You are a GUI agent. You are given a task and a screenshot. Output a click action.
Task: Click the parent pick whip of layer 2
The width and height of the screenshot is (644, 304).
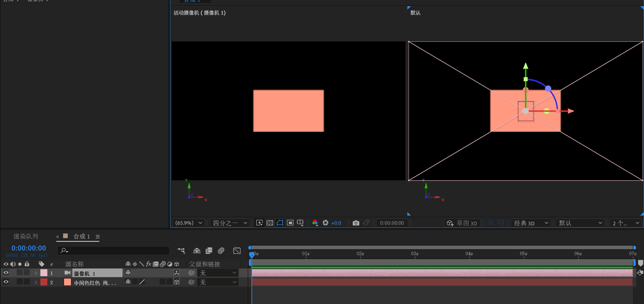click(x=191, y=282)
